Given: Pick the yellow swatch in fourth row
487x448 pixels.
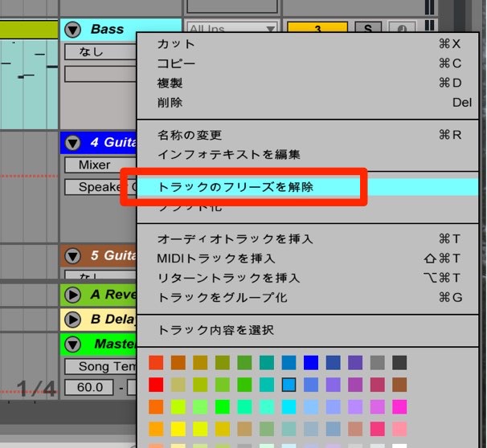Looking at the screenshot, I should click(x=178, y=429).
